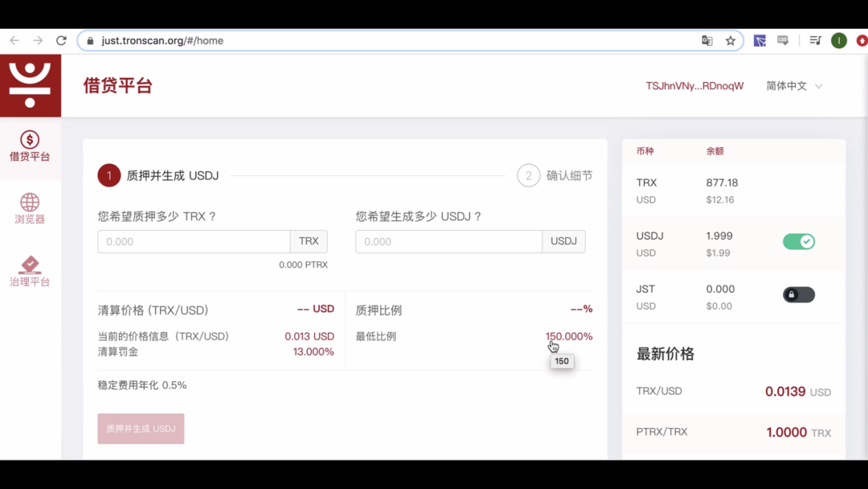Click the 150.000% minimum ratio value
Viewport: 868px width, 489px height.
point(569,336)
